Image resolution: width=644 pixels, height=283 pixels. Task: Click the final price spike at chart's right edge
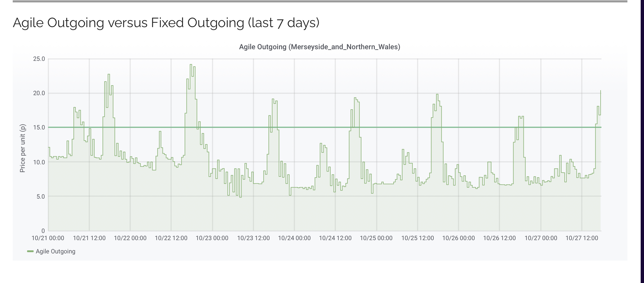[600, 91]
